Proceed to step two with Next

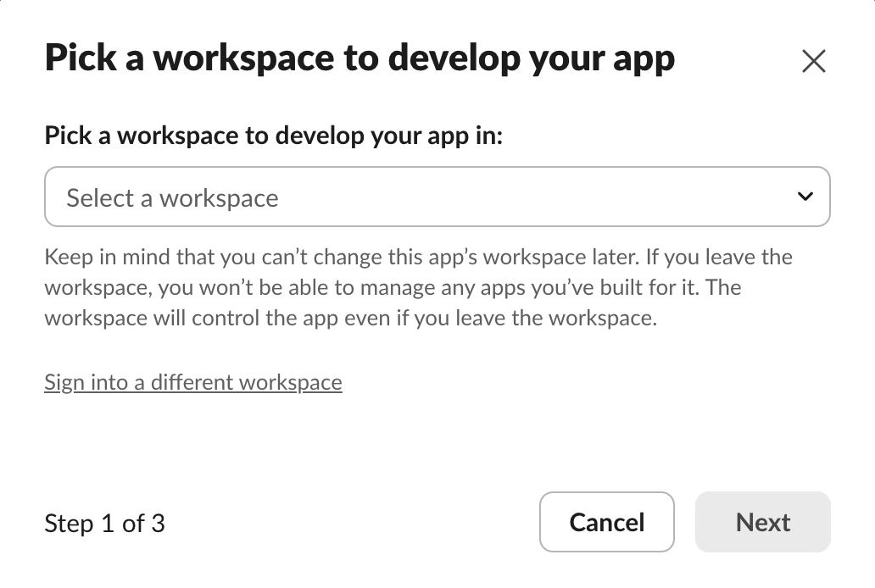click(763, 522)
